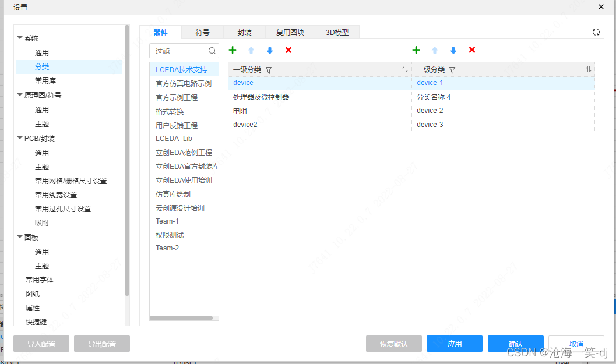Open 图纸 settings
The height and width of the screenshot is (364, 616).
(x=33, y=294)
